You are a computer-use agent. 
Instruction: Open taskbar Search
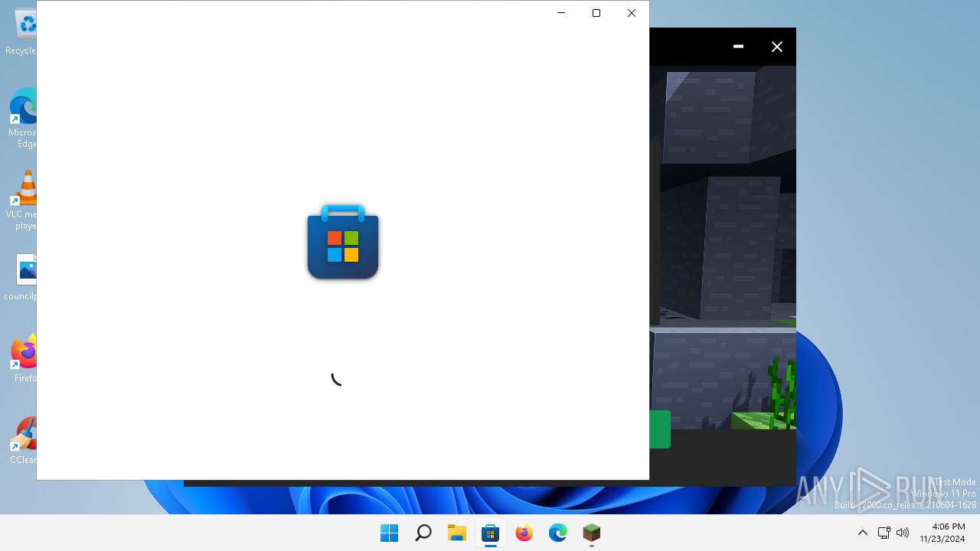click(423, 533)
